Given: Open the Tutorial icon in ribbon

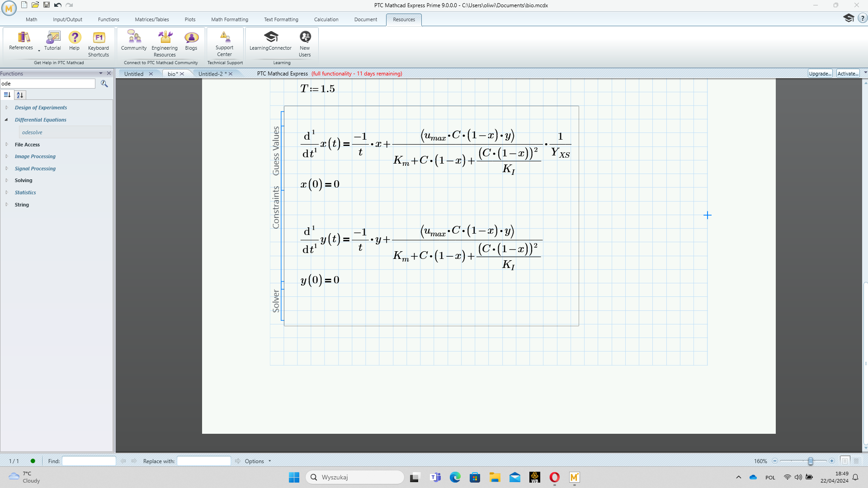Looking at the screenshot, I should pyautogui.click(x=52, y=40).
